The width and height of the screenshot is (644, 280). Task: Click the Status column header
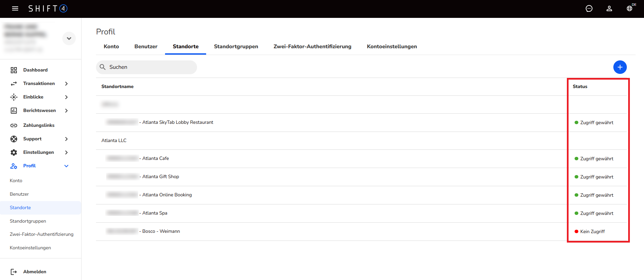tap(580, 86)
